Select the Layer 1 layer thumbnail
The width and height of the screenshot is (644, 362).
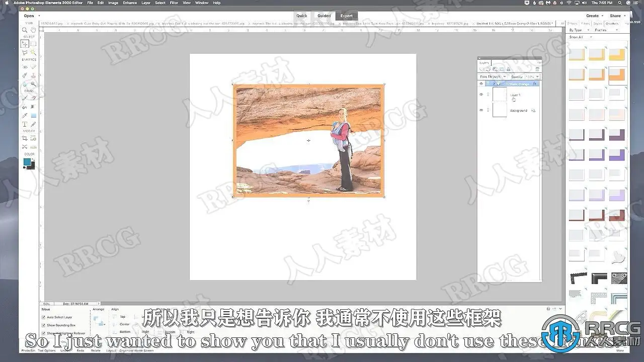[500, 95]
